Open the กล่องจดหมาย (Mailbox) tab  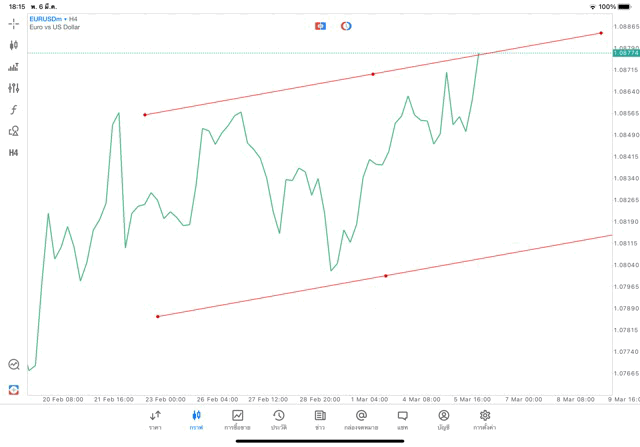[361, 419]
